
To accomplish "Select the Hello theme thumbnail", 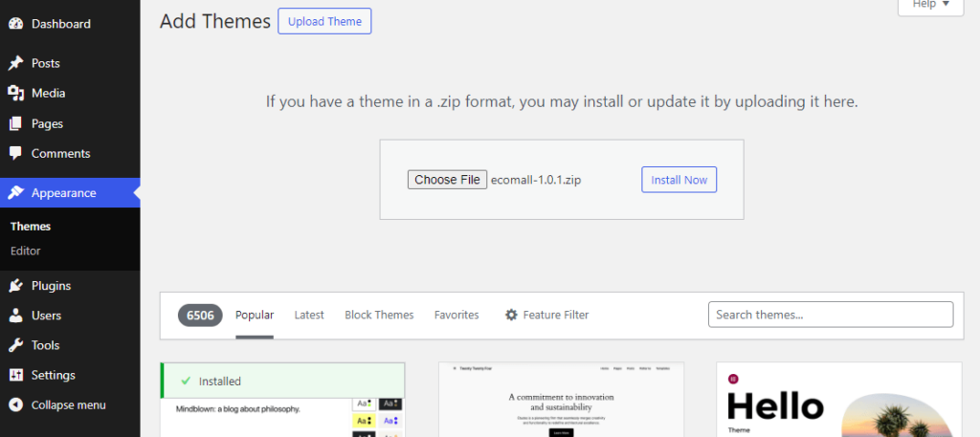I will pos(839,400).
